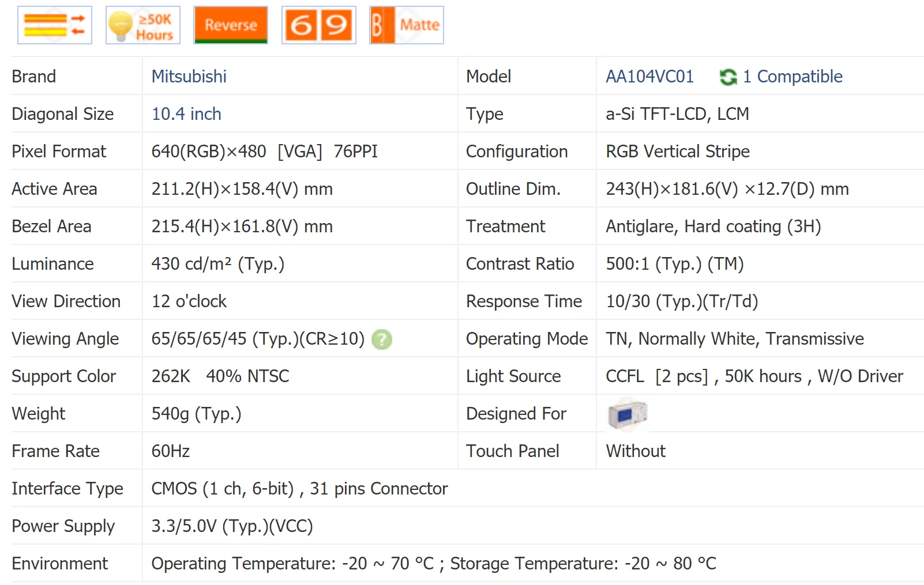Click the Touch Panel row label
The width and height of the screenshot is (924, 585).
(x=513, y=451)
